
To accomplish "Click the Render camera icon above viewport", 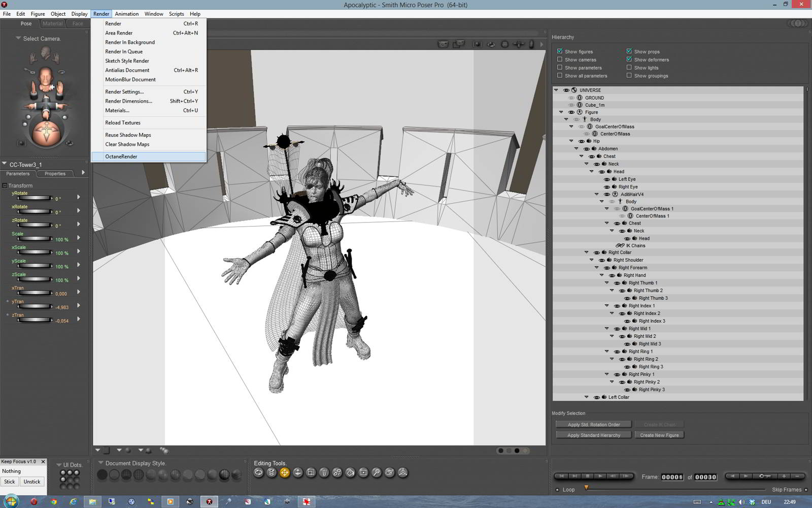I will tap(443, 44).
